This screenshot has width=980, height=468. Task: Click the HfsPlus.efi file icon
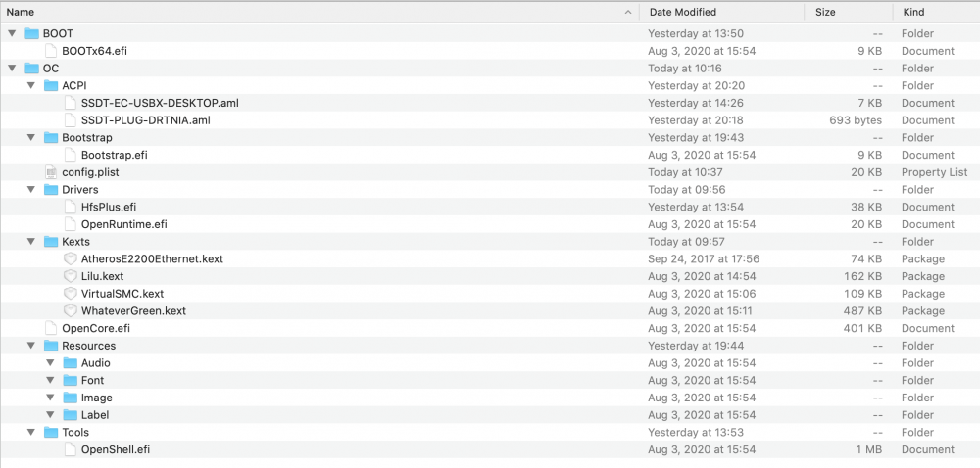[x=70, y=208]
